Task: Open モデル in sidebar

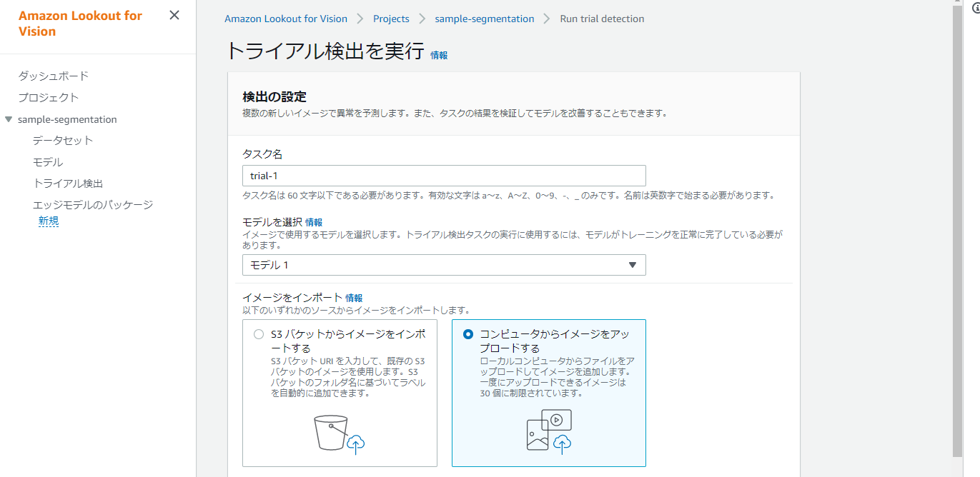Action: point(48,162)
